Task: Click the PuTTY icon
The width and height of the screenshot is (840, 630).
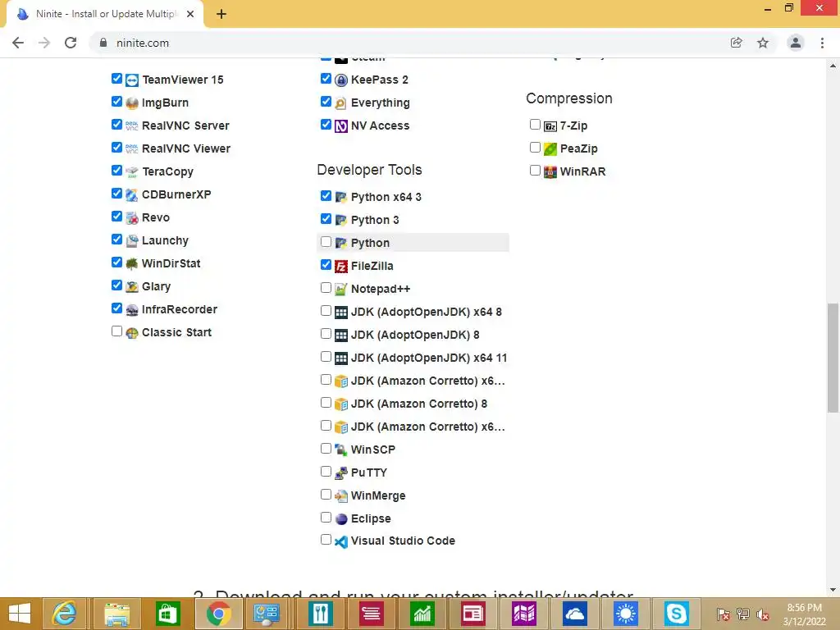Action: click(x=341, y=473)
